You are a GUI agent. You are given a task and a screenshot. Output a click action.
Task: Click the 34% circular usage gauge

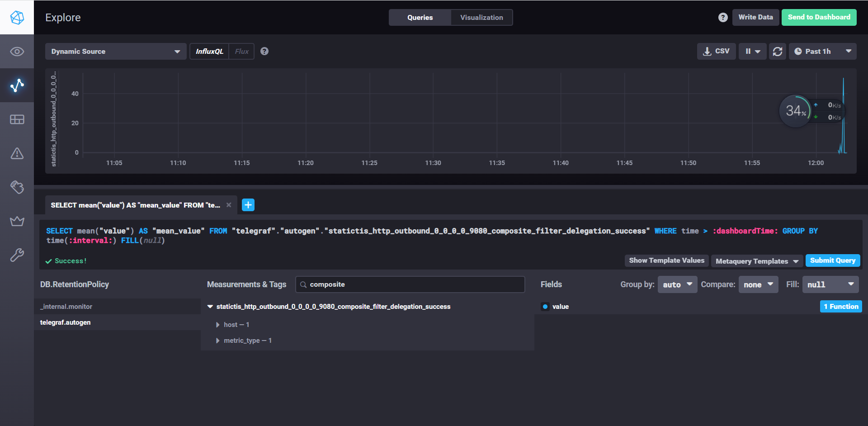795,111
